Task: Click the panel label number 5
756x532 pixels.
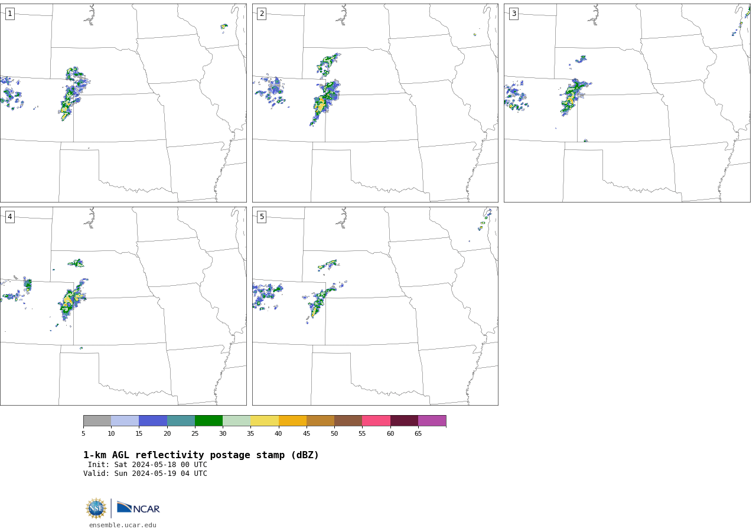Action: pos(262,217)
